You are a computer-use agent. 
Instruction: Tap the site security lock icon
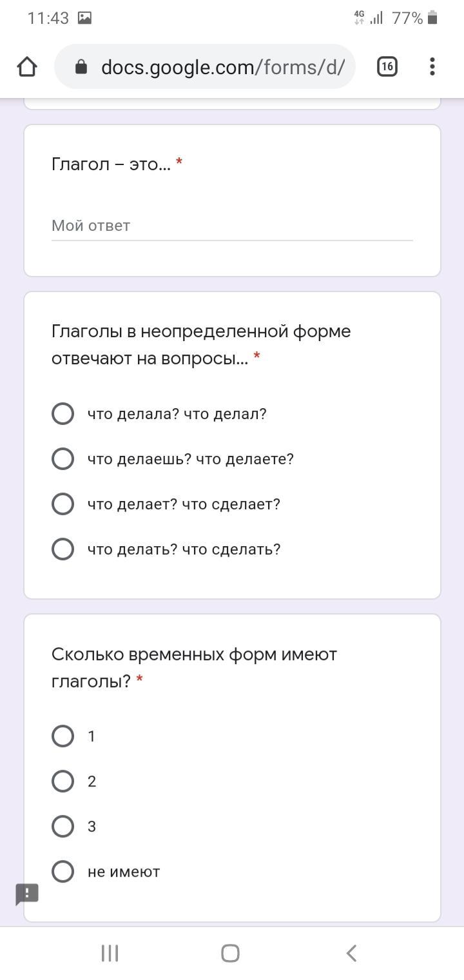click(x=81, y=66)
